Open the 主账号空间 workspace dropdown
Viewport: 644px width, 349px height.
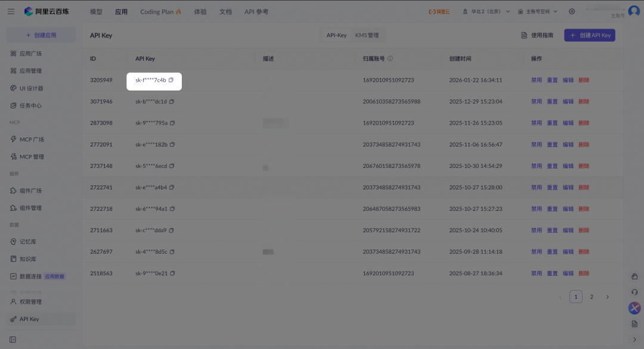(538, 11)
